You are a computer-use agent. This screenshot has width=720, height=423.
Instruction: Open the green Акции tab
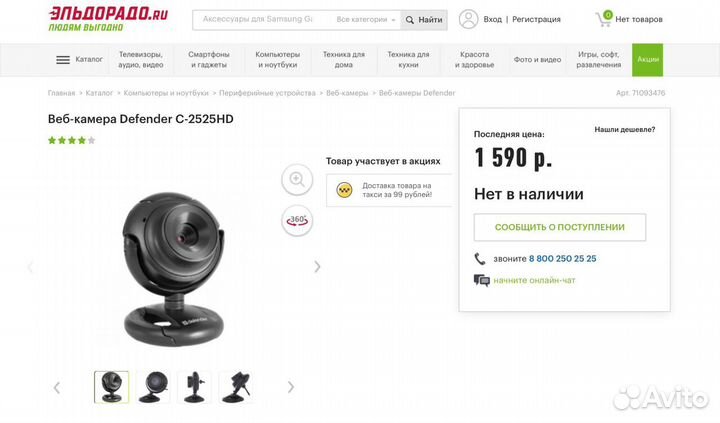[647, 60]
